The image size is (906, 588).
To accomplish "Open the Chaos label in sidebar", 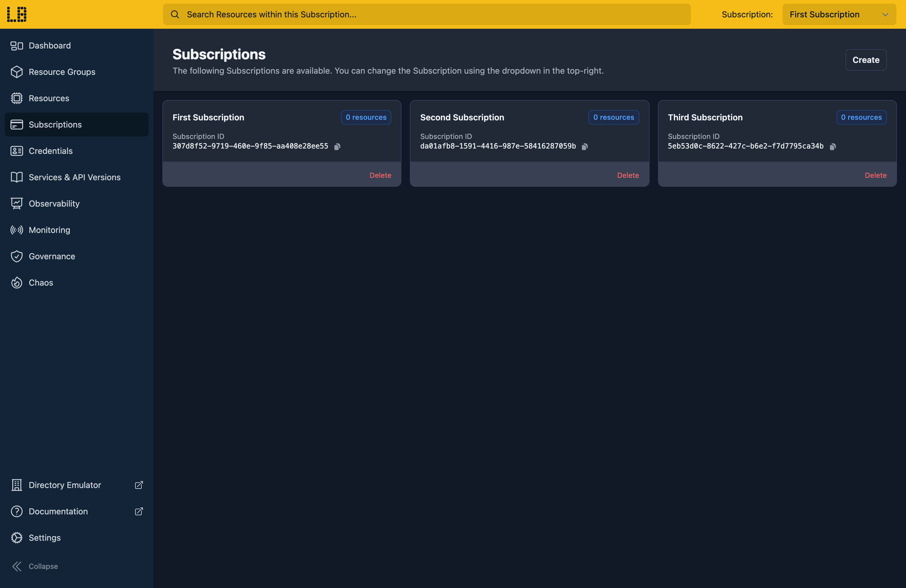I will click(41, 283).
